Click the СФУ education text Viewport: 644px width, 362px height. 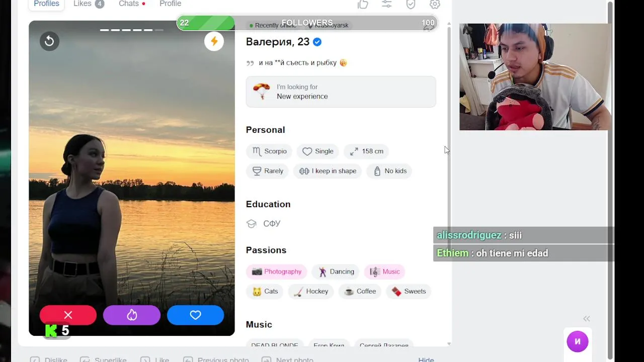tap(272, 224)
